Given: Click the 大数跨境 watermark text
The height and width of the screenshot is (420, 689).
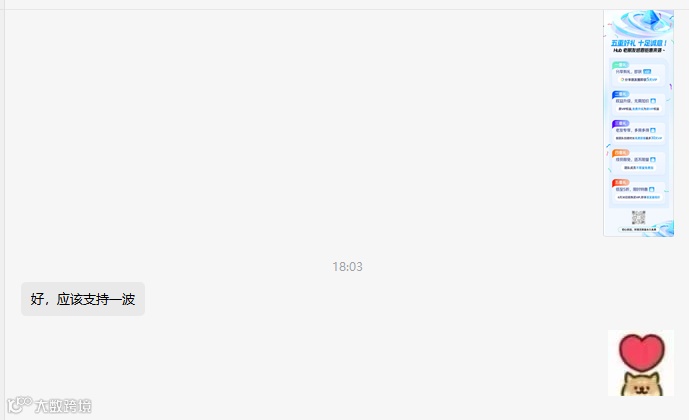Looking at the screenshot, I should click(x=63, y=406).
